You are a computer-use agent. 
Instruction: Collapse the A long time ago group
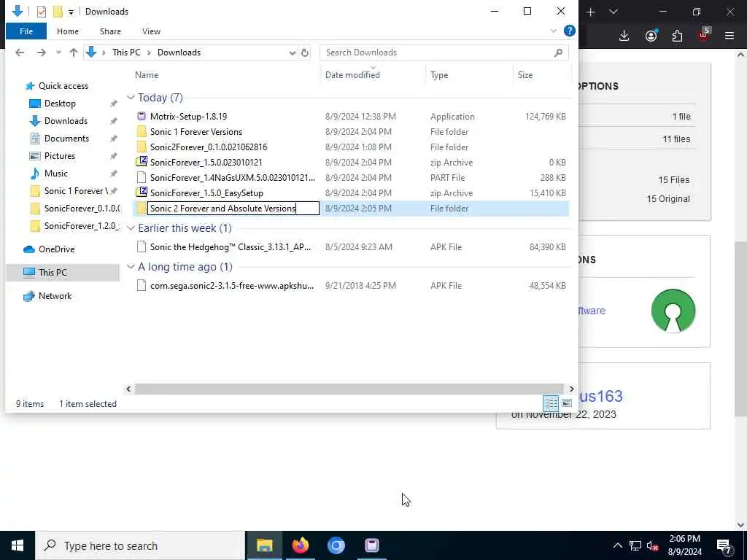[x=131, y=267]
